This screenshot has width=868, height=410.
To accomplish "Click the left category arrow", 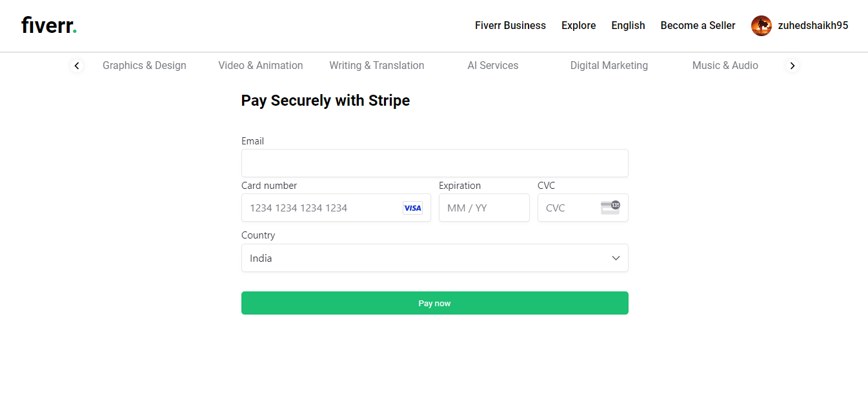I will [77, 65].
